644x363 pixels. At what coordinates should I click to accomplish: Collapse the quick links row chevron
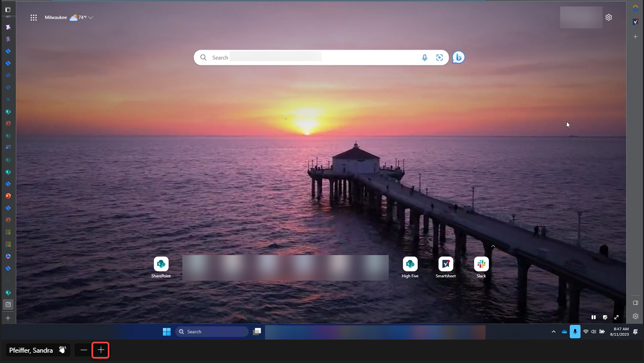click(x=493, y=246)
